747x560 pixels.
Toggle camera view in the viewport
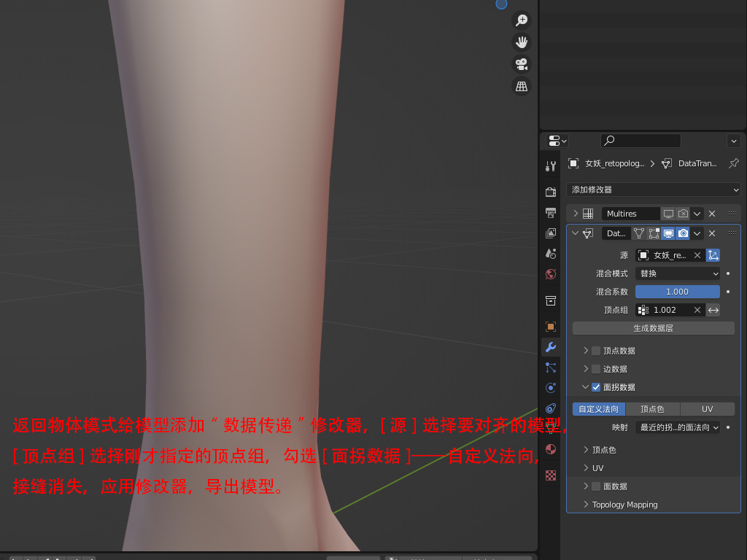(x=522, y=64)
